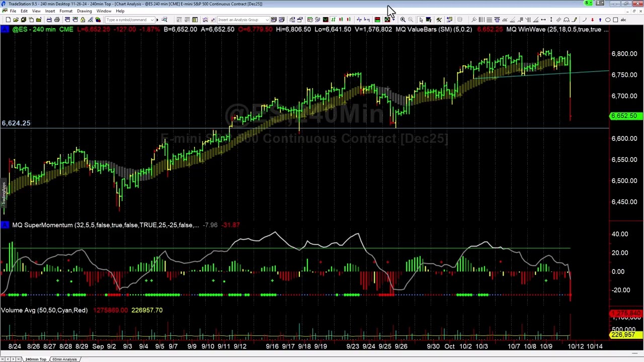This screenshot has height=362, width=644.
Task: Click the open folder icon
Action: (x=16, y=20)
